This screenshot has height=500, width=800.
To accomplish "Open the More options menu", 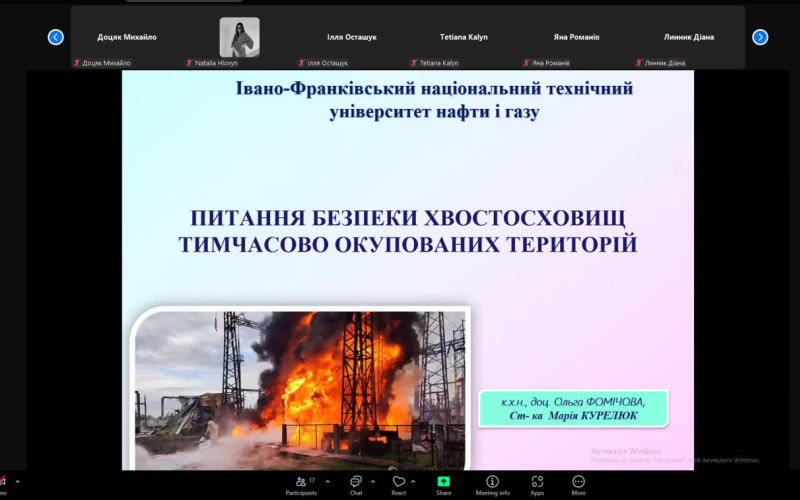I will pyautogui.click(x=578, y=486).
